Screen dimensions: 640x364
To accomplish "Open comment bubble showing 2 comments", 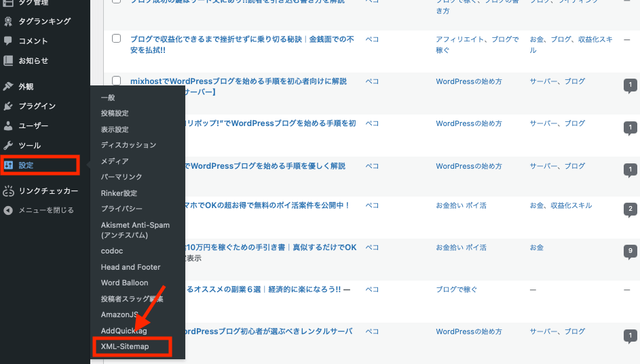I will tap(630, 209).
